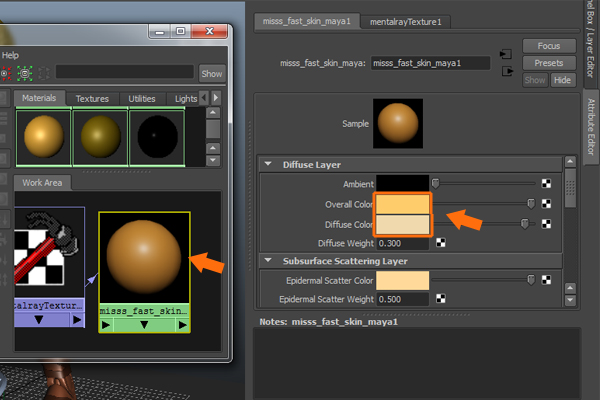Click the Ambient texture map checker icon
The height and width of the screenshot is (400, 600).
click(546, 183)
